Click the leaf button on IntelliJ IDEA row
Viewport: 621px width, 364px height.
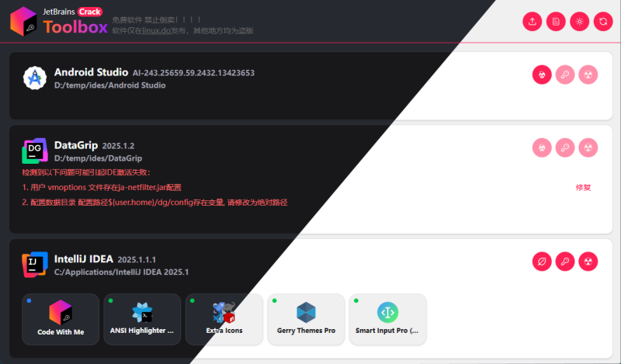click(542, 262)
